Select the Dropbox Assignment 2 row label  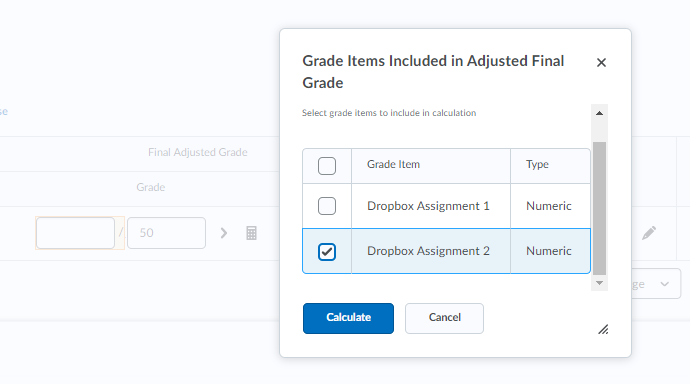(x=428, y=251)
